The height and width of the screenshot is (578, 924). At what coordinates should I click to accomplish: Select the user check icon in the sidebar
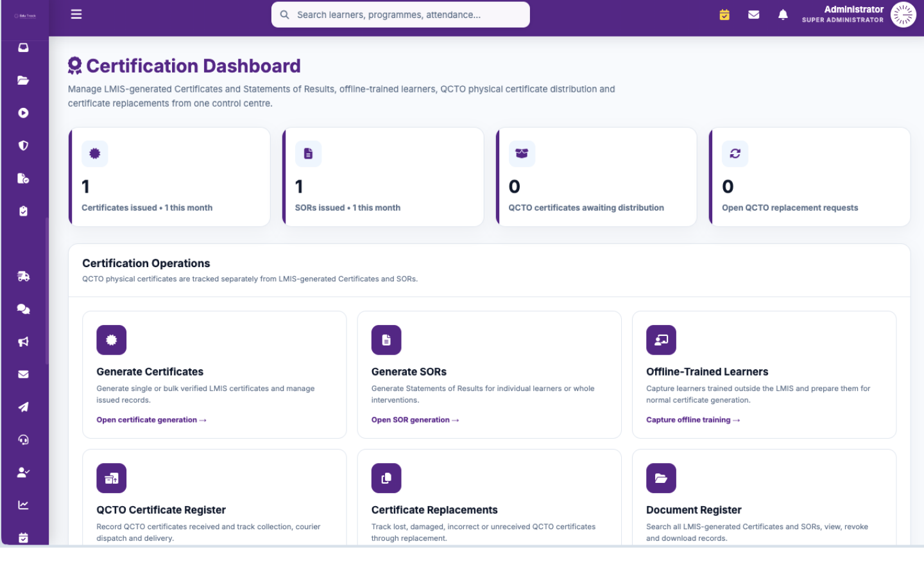coord(24,473)
